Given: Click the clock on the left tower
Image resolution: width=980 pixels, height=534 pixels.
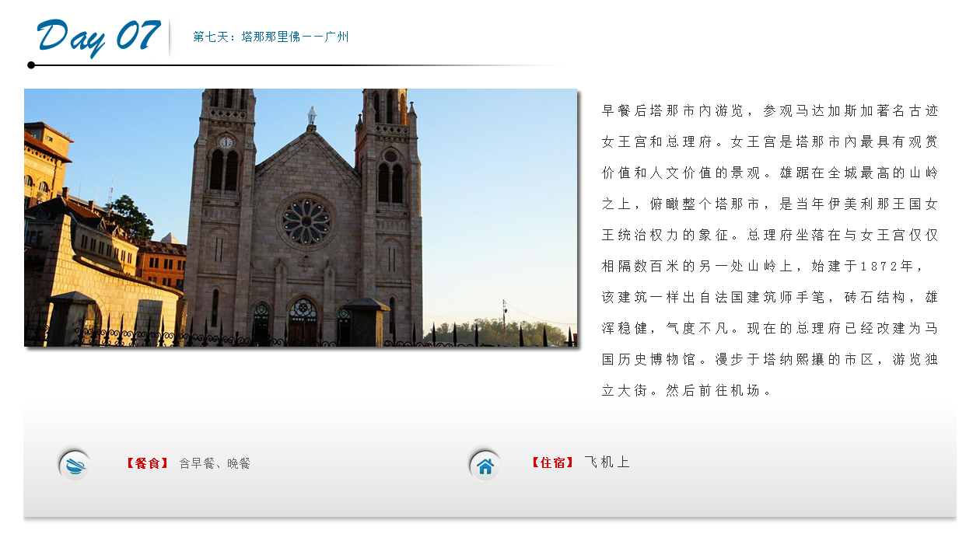Looking at the screenshot, I should click(226, 142).
